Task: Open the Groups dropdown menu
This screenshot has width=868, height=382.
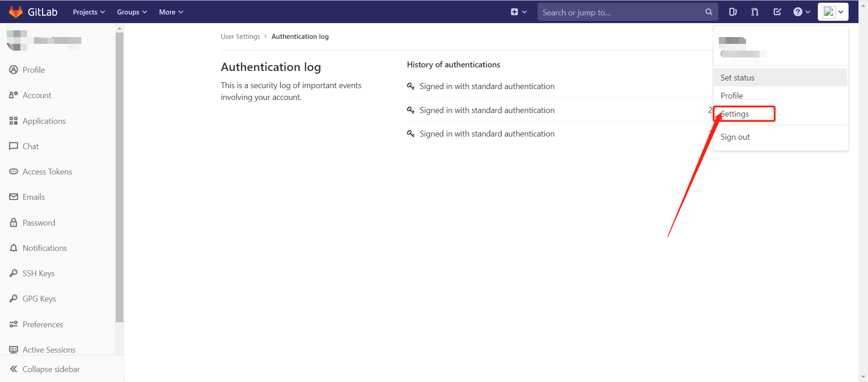Action: point(132,12)
